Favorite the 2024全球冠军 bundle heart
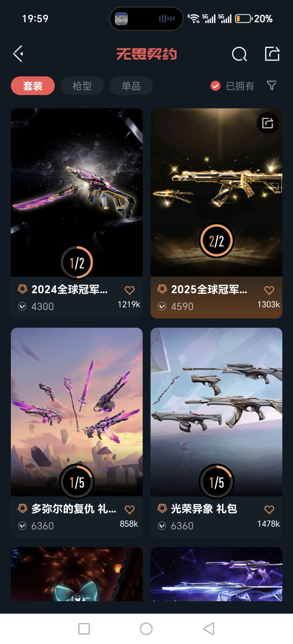Image resolution: width=293 pixels, height=644 pixels. [129, 290]
